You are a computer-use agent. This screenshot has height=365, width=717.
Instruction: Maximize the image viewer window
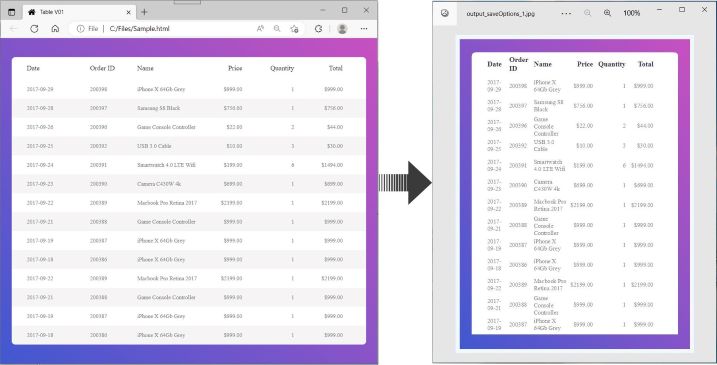(x=682, y=10)
